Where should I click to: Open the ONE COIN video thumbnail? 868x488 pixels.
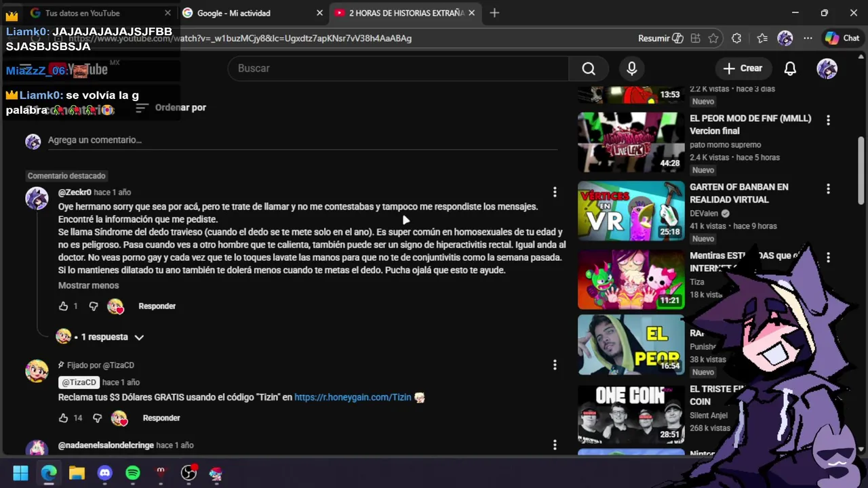(x=631, y=413)
